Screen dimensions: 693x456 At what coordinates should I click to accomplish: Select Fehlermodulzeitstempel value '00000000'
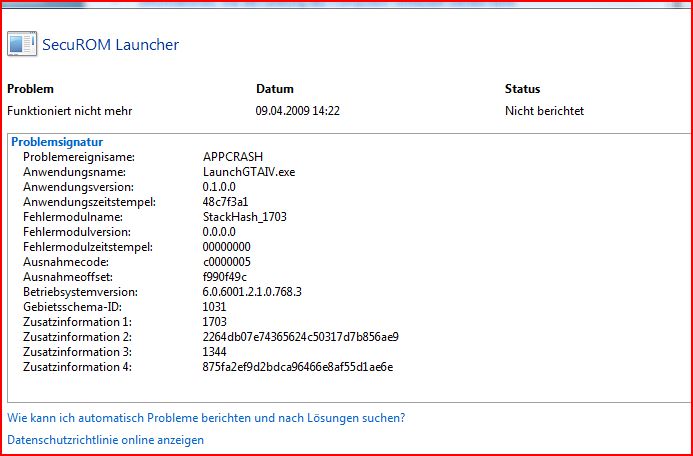click(x=227, y=247)
